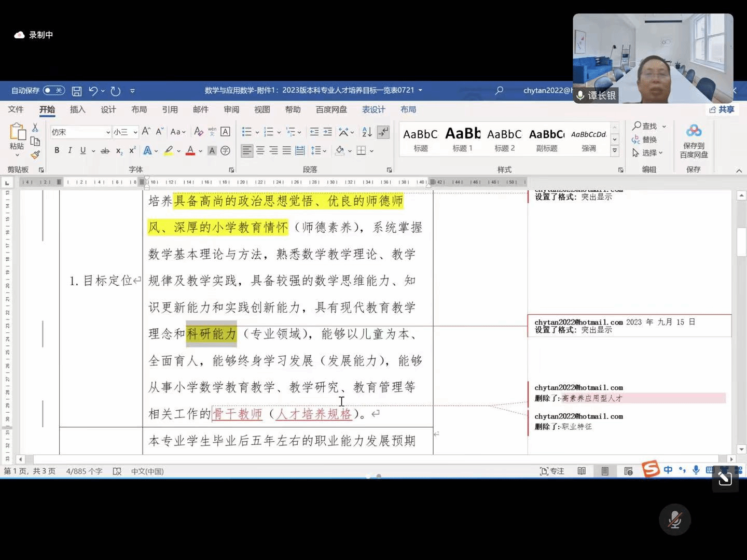Click the 共享 (Share) button
The height and width of the screenshot is (560, 747).
click(x=722, y=109)
